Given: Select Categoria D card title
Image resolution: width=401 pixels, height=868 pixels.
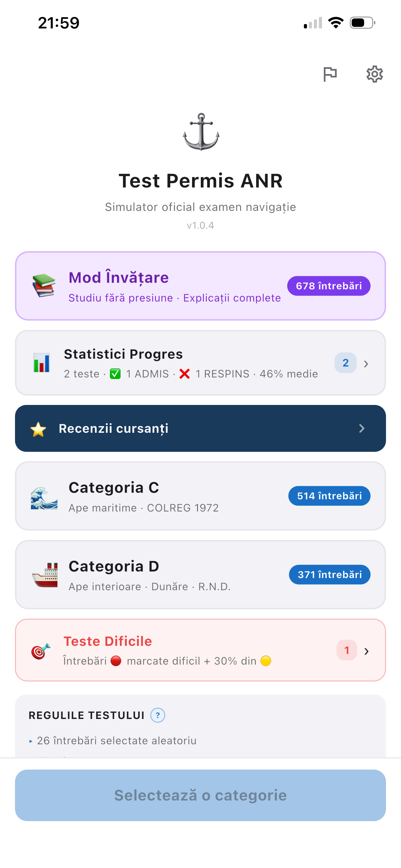Looking at the screenshot, I should point(114,566).
